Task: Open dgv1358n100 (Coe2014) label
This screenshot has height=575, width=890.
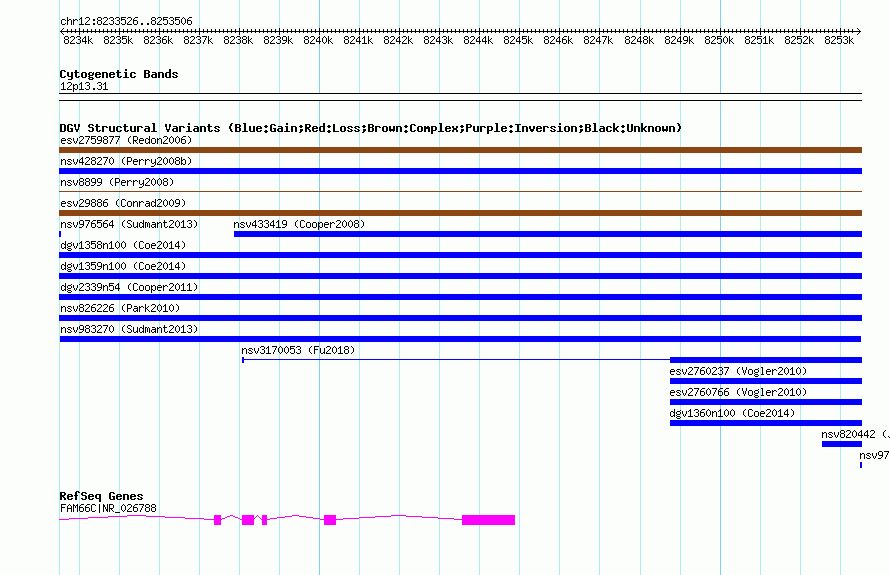Action: click(x=123, y=245)
